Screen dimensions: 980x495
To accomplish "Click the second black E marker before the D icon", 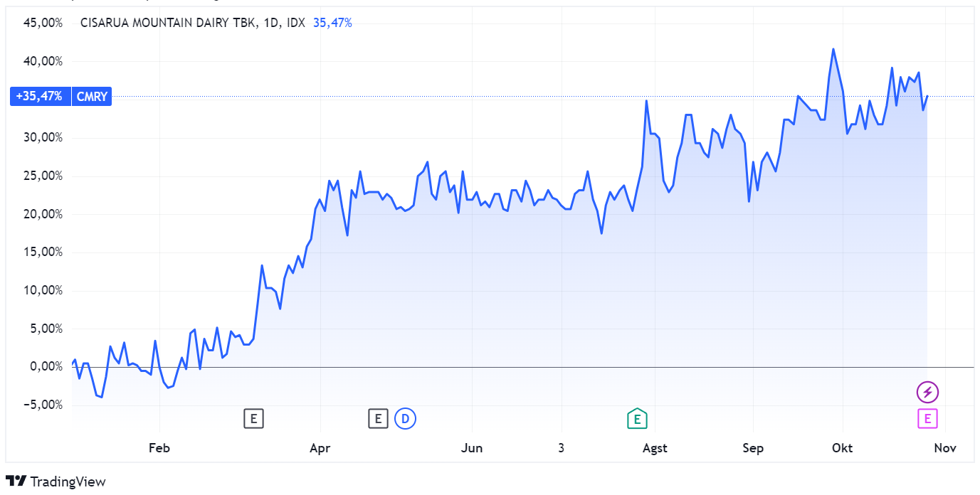I will point(378,419).
